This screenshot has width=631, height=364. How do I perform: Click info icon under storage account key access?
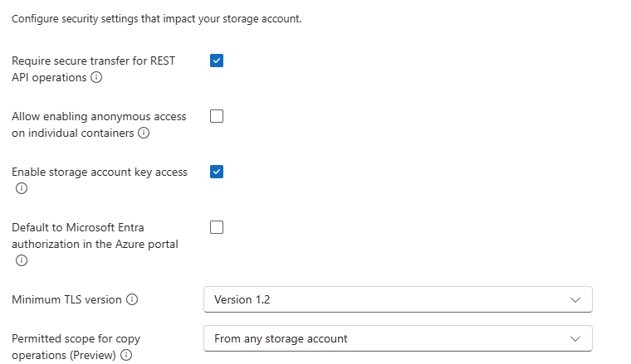22,188
